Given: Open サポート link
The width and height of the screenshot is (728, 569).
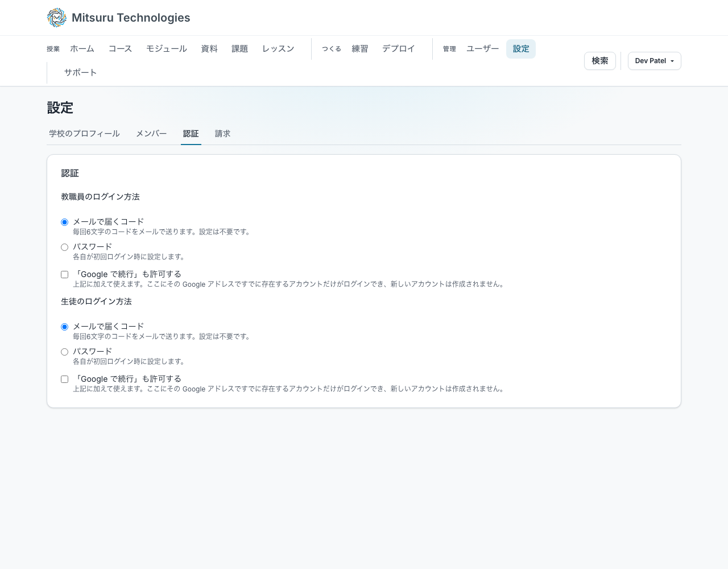Looking at the screenshot, I should point(80,73).
